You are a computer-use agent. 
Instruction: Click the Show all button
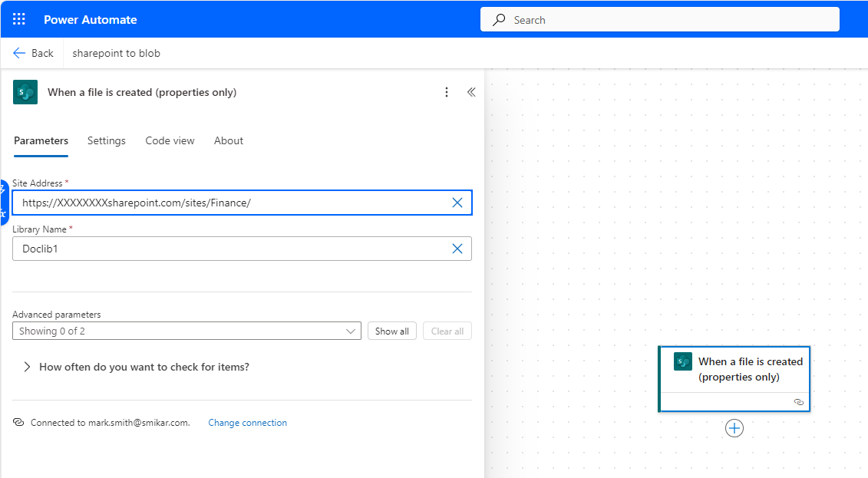tap(392, 331)
